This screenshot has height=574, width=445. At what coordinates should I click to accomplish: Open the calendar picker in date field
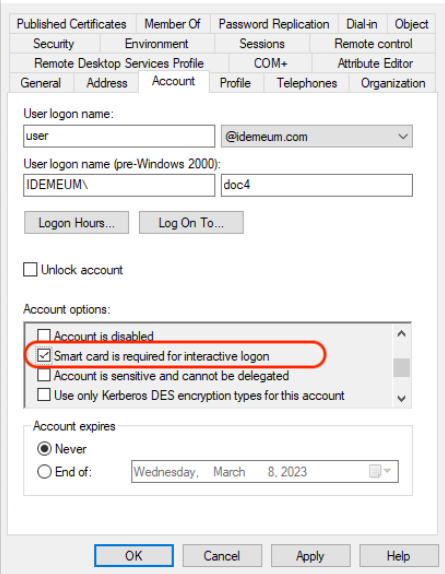pyautogui.click(x=380, y=471)
